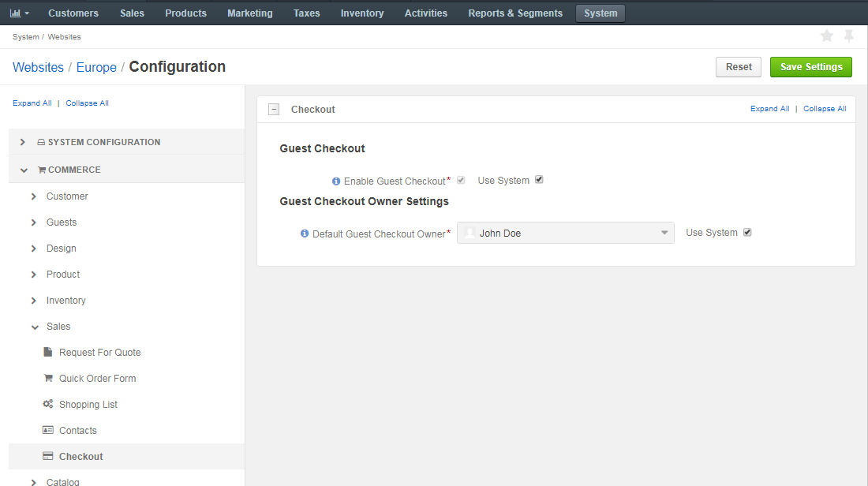Open the Reports & Segments menu
The width and height of the screenshot is (868, 486).
[514, 13]
